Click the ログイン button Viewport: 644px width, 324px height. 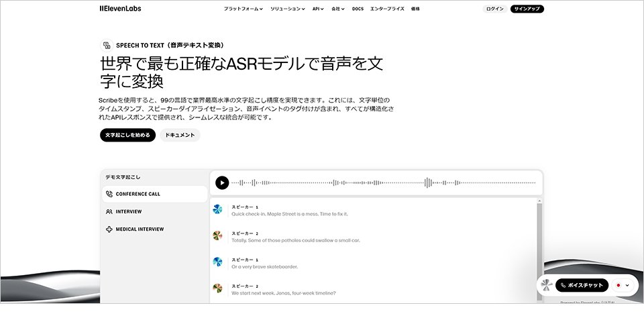pyautogui.click(x=494, y=9)
